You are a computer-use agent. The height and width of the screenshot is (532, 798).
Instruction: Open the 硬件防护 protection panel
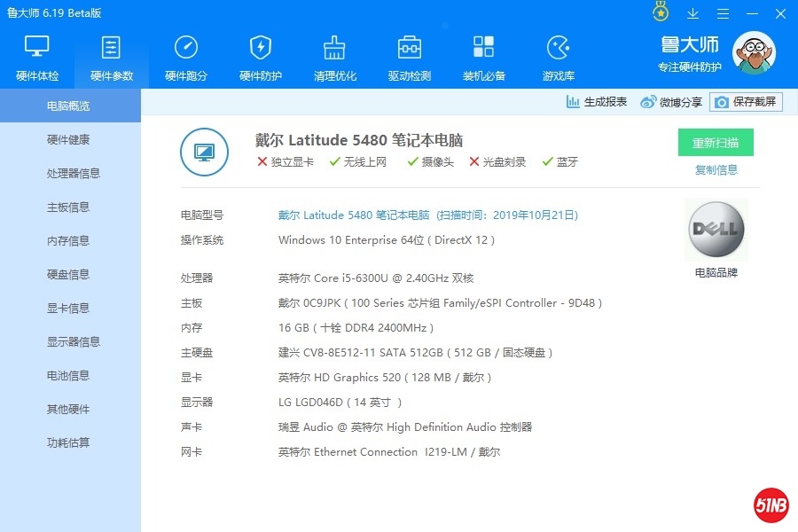coord(258,53)
